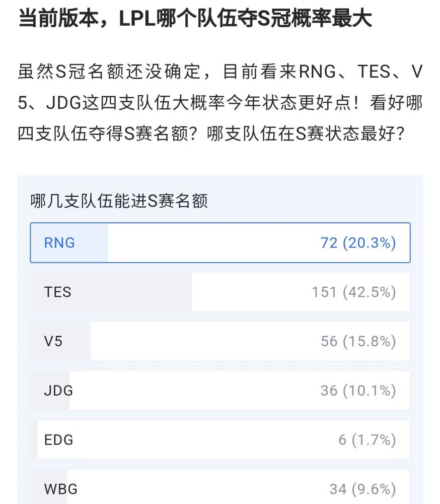Click the EDG result 6 (1.7%)

point(367,440)
